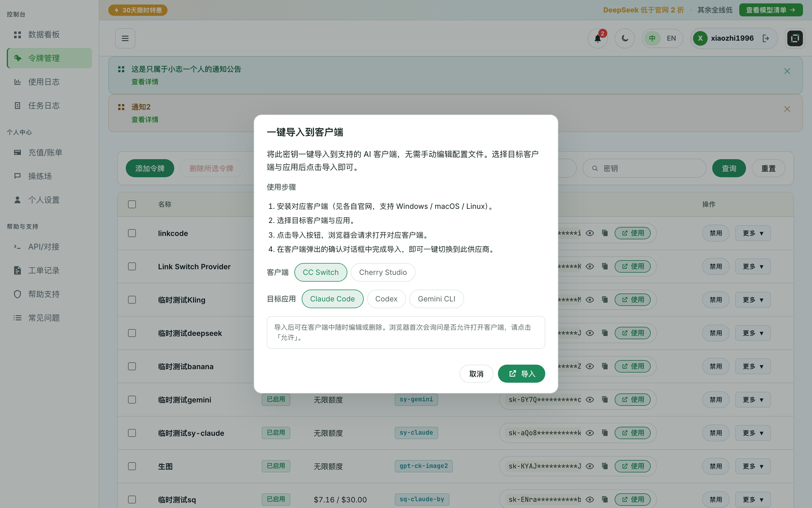Image resolution: width=812 pixels, height=508 pixels.
Task: Click the 查看模型清单 banner button
Action: click(771, 10)
